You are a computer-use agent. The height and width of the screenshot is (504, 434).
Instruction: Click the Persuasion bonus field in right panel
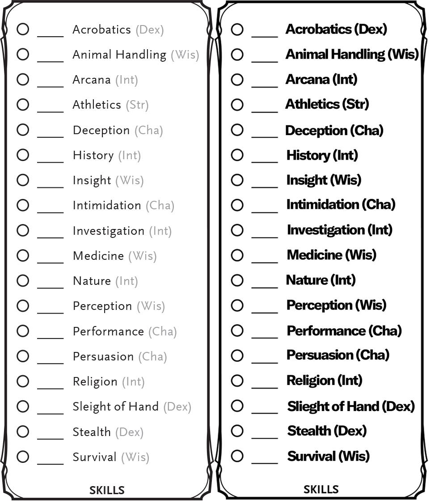[x=265, y=359]
